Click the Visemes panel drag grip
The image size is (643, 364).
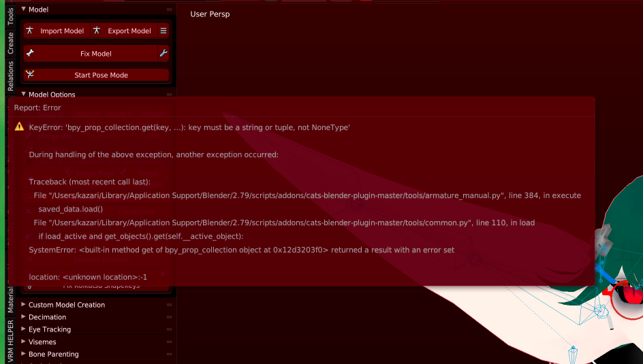pos(169,342)
